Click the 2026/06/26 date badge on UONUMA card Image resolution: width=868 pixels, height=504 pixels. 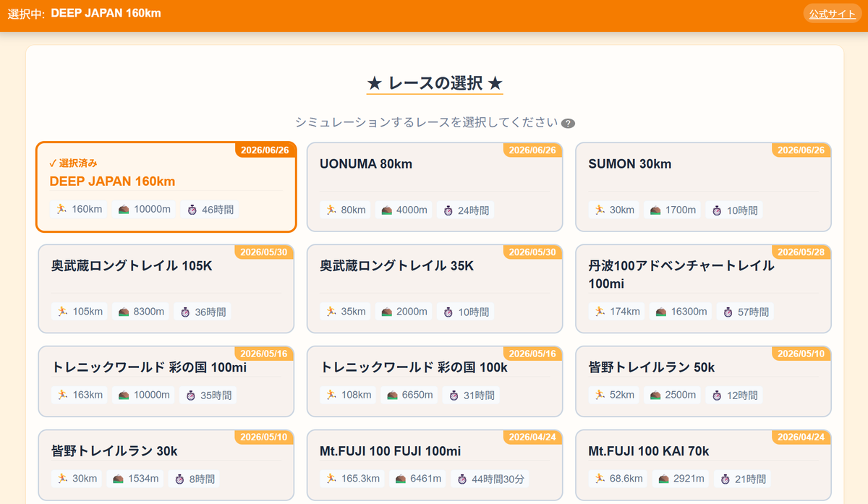pos(532,150)
